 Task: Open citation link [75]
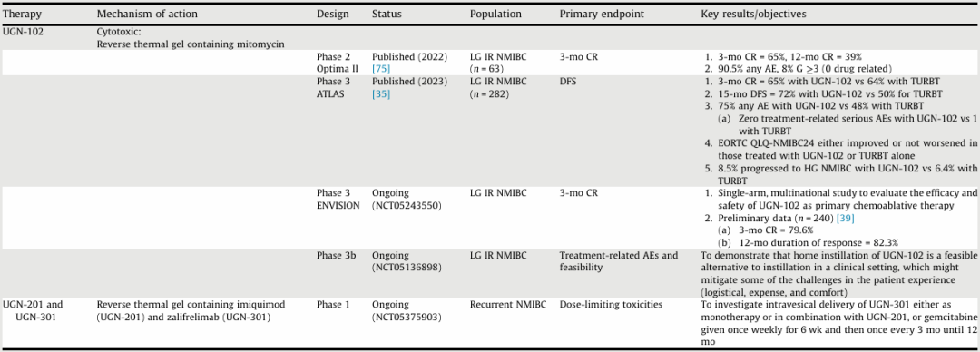pyautogui.click(x=380, y=68)
